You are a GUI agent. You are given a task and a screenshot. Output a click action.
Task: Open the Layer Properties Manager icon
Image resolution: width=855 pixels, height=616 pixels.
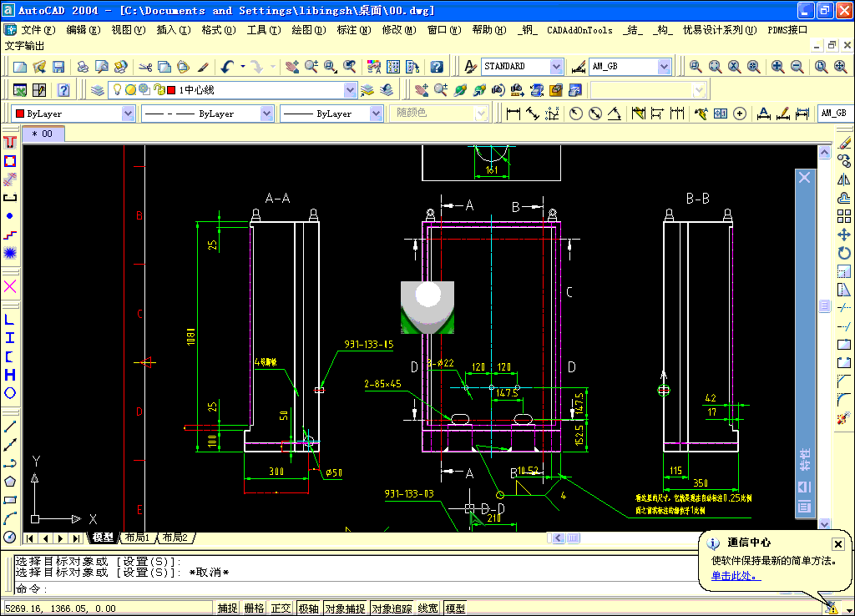coord(98,90)
